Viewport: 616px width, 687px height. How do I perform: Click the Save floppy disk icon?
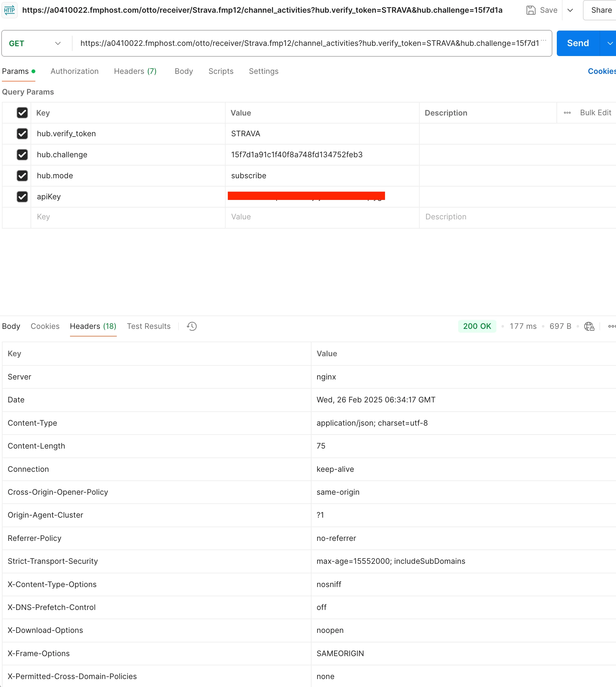531,10
